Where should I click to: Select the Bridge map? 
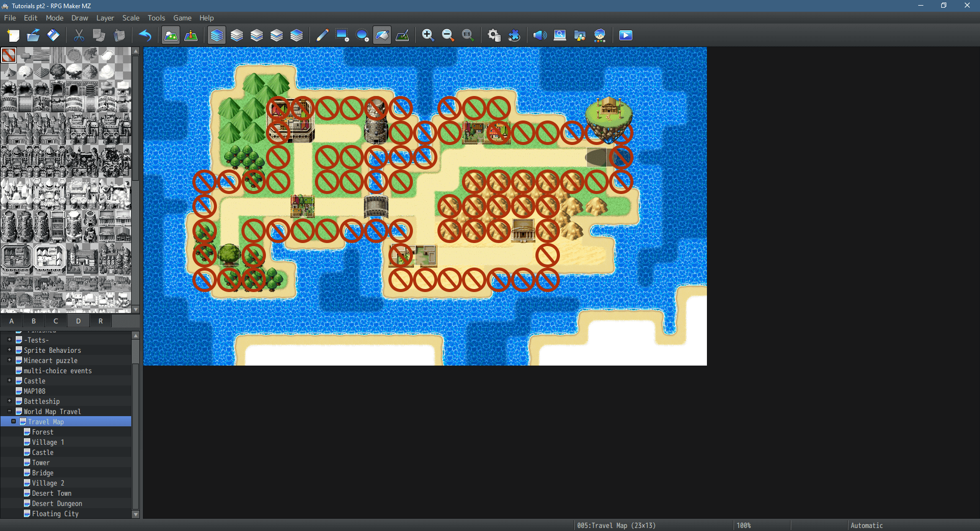point(43,473)
